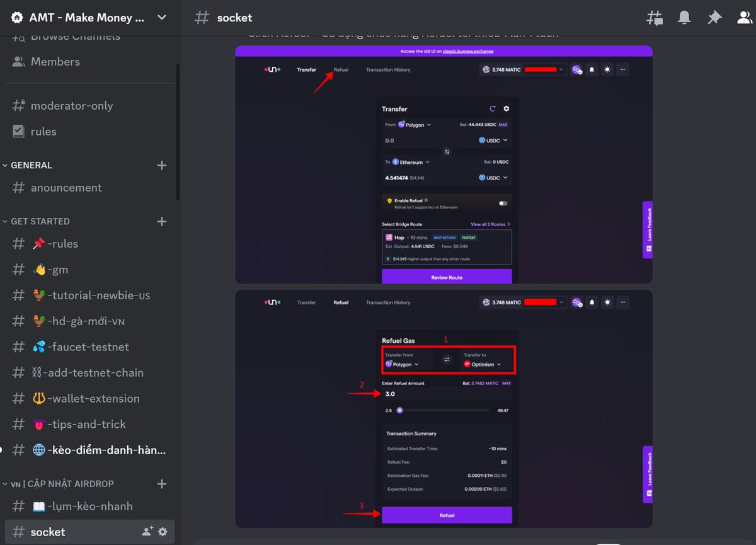Screen dimensions: 756x545
Task: Collapse the GENERAL category
Action: click(28, 165)
